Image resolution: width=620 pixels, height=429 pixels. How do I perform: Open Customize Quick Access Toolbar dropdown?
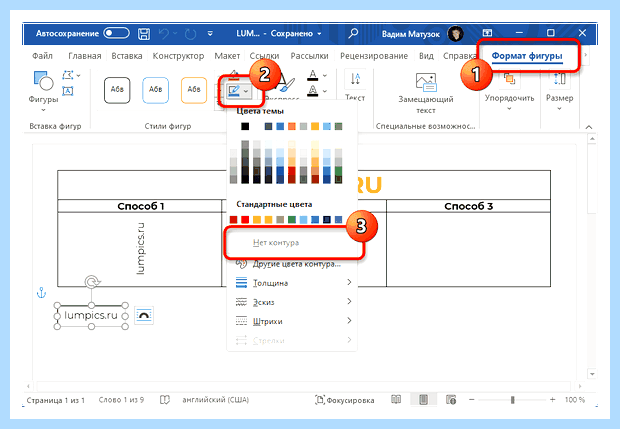pyautogui.click(x=210, y=34)
